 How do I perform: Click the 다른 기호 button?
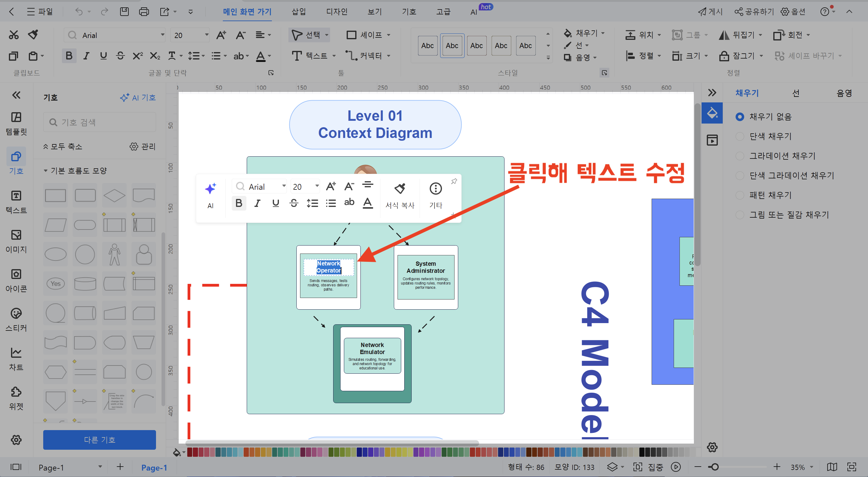coord(99,440)
